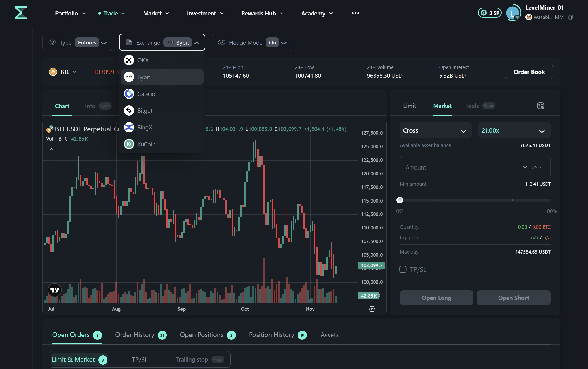Open the LevelMiner_01 profile avatar
588x369 pixels.
[513, 13]
